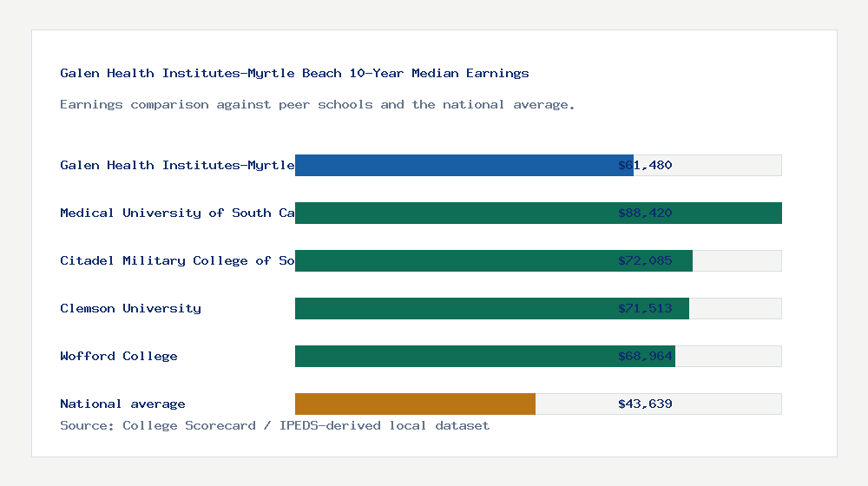Click the $43,639 value

click(x=645, y=404)
